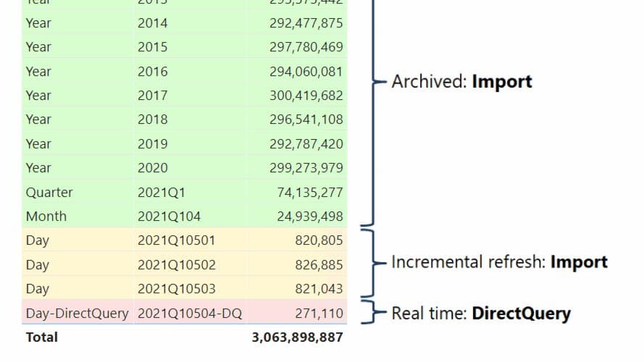Screen dimensions: 644x362
Task: Select the Quarter row label
Action: [x=49, y=193]
